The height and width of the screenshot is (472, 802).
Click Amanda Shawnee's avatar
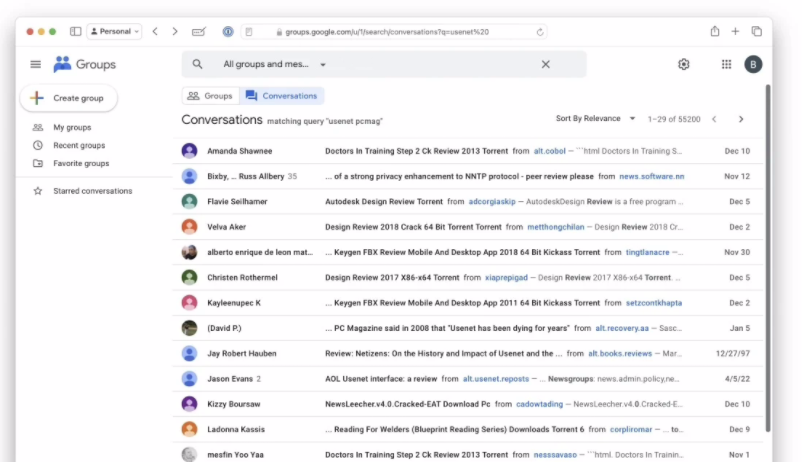[x=189, y=150]
